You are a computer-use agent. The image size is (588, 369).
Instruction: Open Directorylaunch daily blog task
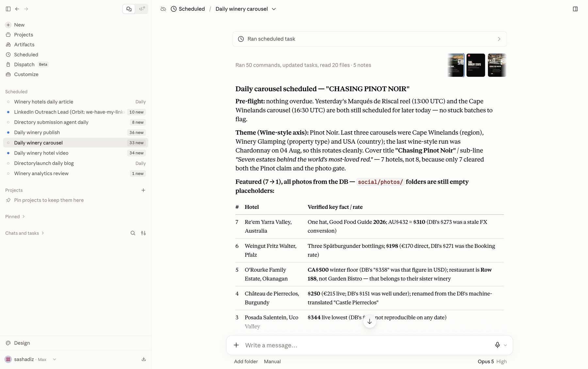tap(76, 163)
